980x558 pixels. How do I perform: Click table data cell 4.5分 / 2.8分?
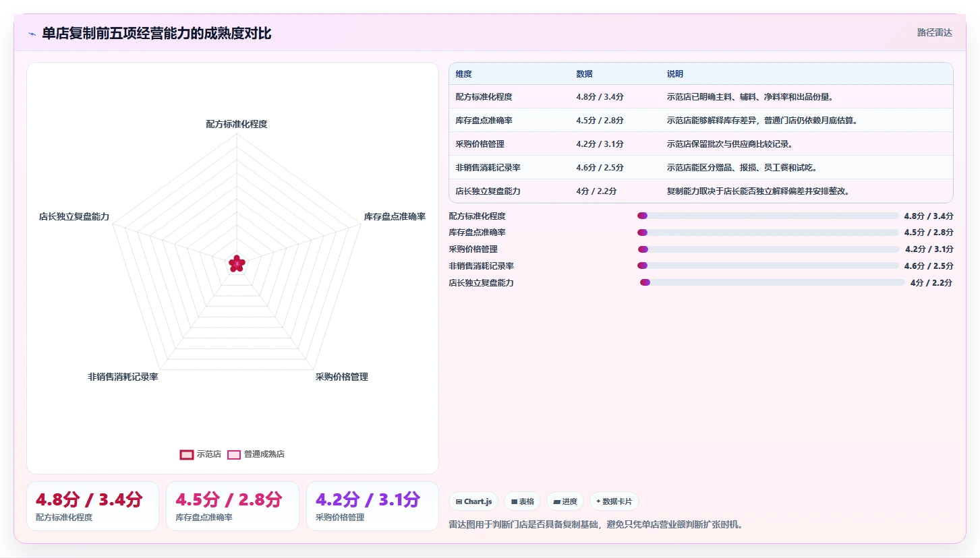pyautogui.click(x=600, y=120)
